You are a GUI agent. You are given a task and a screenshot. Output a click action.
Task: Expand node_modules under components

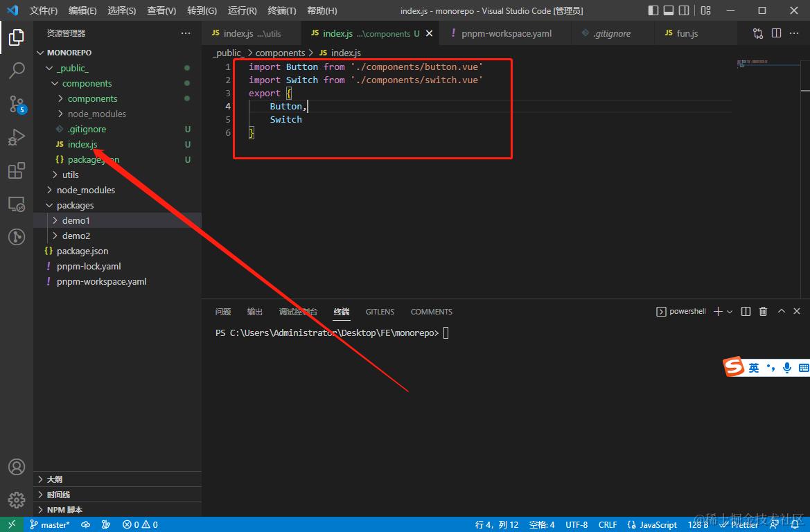pos(117,114)
